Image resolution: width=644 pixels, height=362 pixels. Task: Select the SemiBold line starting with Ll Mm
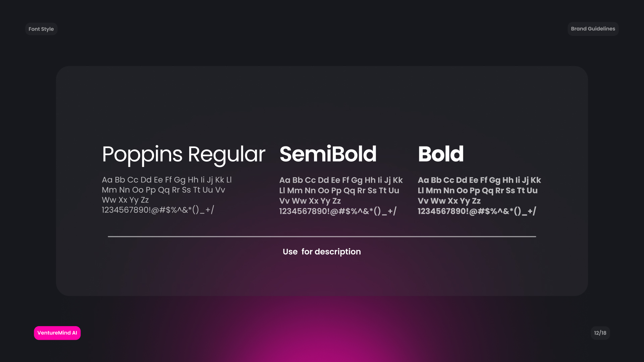tap(339, 191)
